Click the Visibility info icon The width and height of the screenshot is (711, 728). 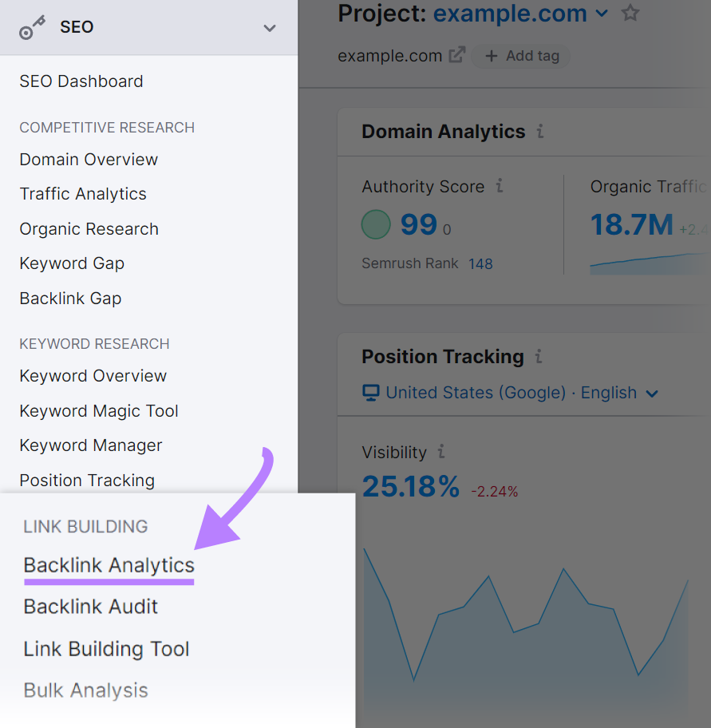(440, 452)
